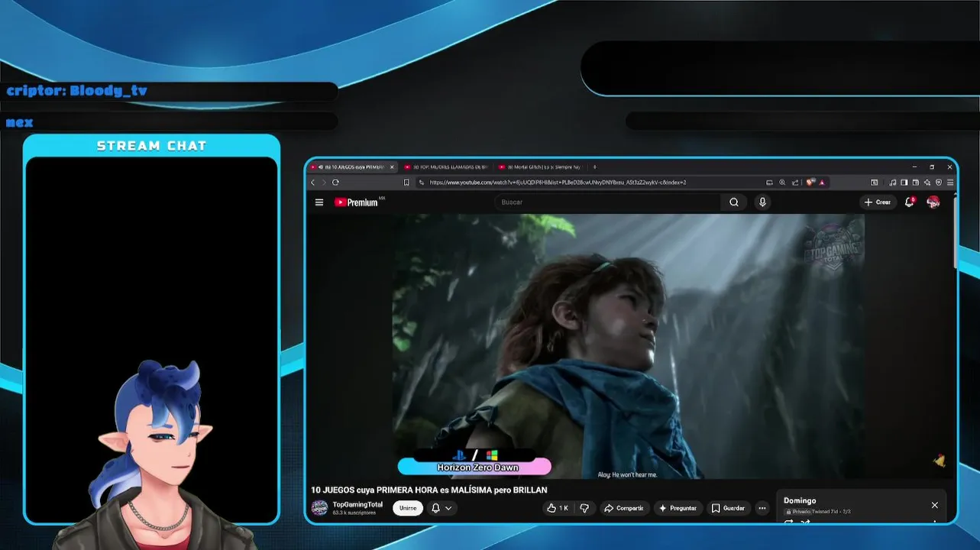
Task: Share the page using the address bar share icon
Action: 795,183
